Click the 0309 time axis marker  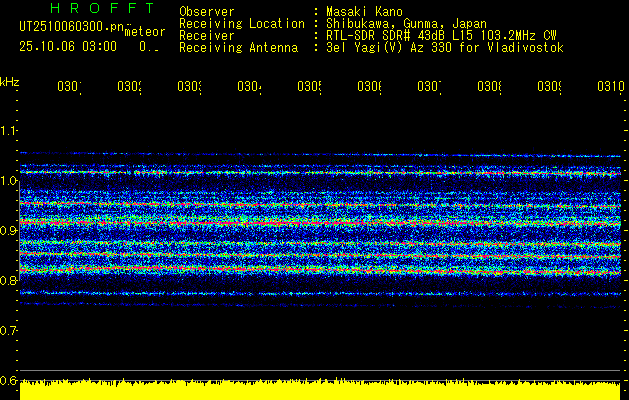click(x=550, y=87)
